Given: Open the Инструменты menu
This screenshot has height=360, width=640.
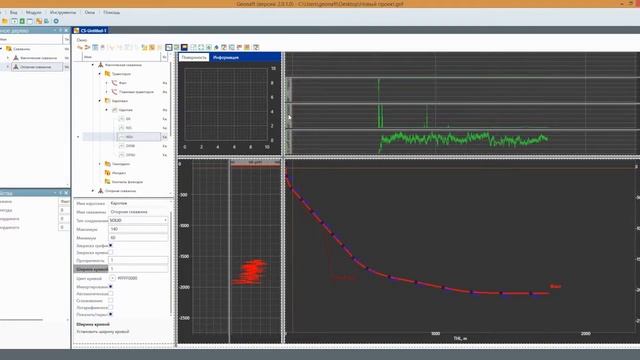Looking at the screenshot, I should 63,13.
